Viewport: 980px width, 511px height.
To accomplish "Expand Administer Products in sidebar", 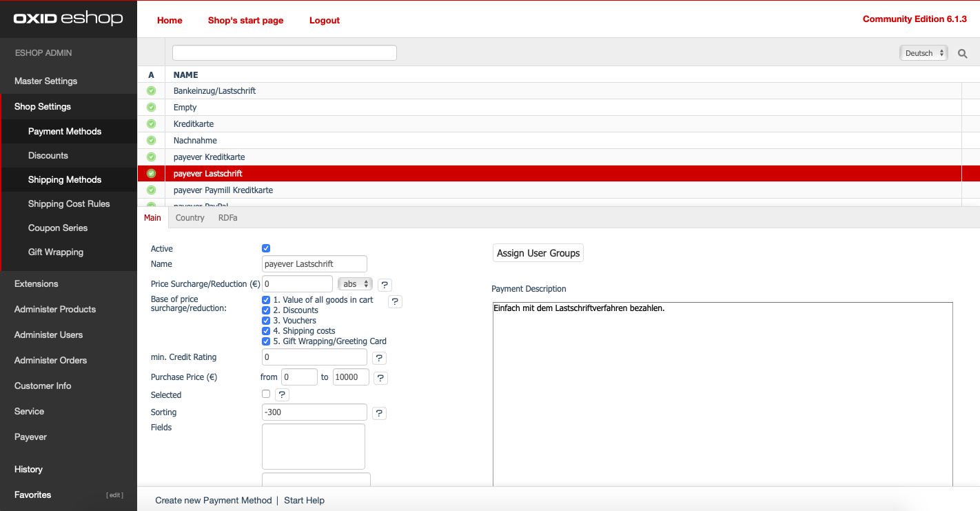I will pos(55,309).
